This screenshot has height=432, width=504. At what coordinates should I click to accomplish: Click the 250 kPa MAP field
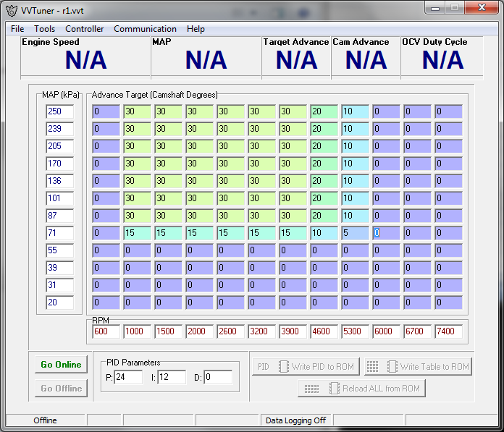59,111
